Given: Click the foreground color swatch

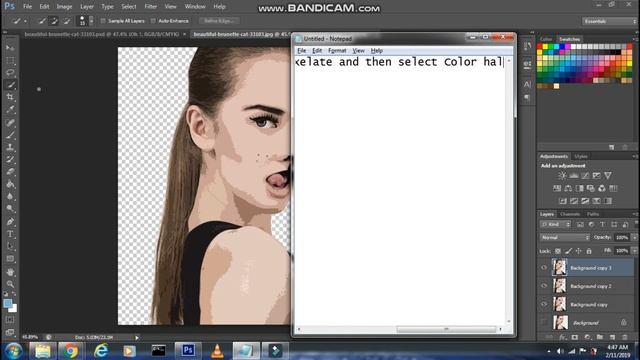Looking at the screenshot, I should tap(8, 303).
